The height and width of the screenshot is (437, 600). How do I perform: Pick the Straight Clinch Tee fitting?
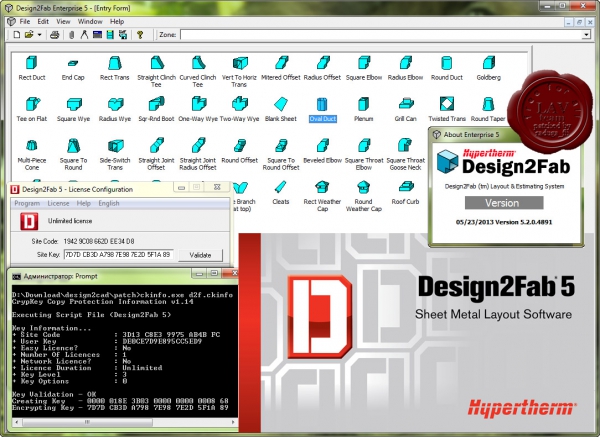156,63
